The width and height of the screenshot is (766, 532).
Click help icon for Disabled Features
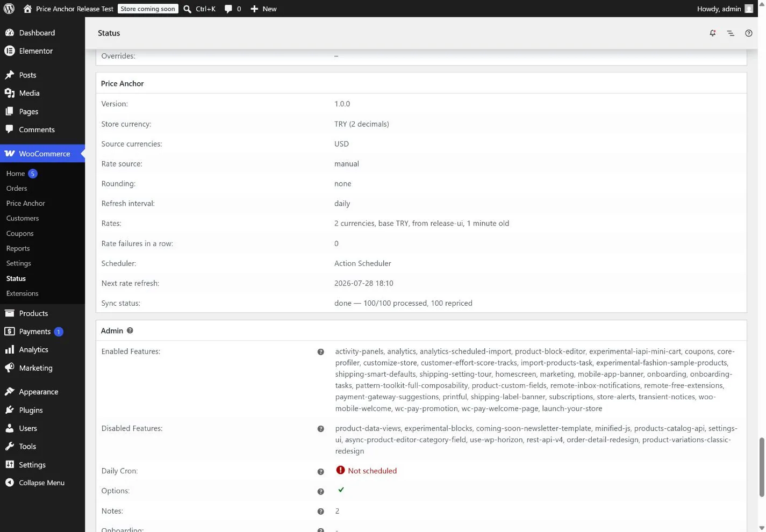[321, 429]
